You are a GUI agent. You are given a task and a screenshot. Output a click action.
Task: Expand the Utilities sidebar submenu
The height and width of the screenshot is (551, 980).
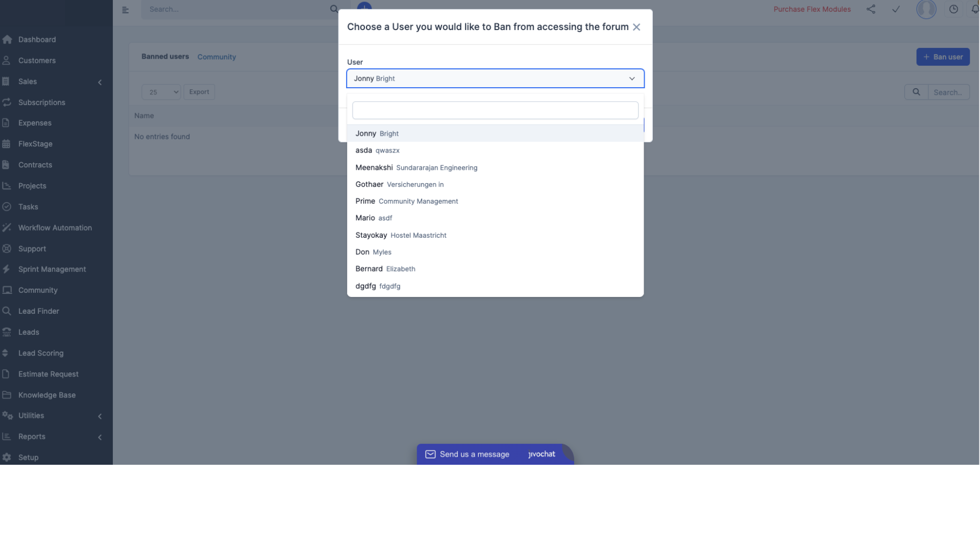(x=100, y=416)
